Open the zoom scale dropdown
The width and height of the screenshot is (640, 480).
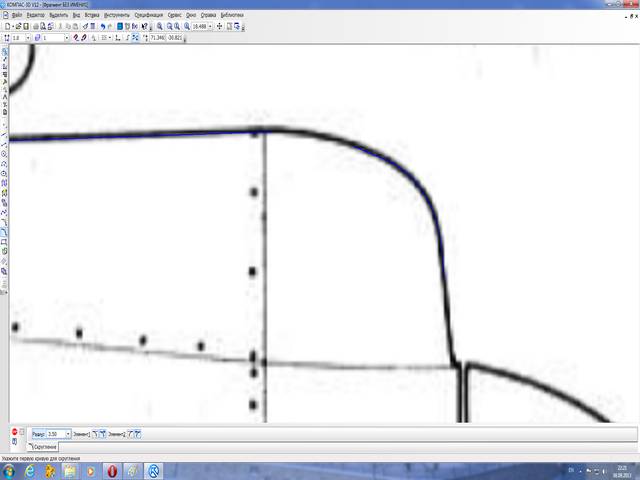pos(209,26)
